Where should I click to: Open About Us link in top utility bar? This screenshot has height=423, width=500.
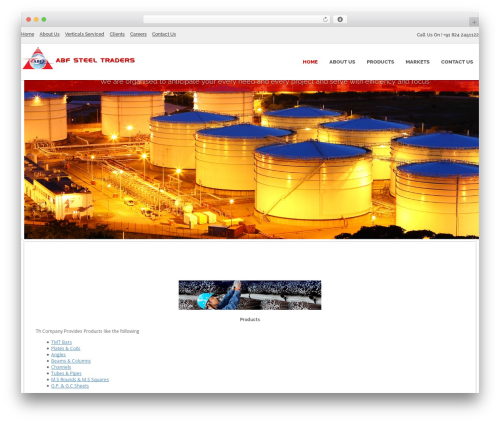49,34
